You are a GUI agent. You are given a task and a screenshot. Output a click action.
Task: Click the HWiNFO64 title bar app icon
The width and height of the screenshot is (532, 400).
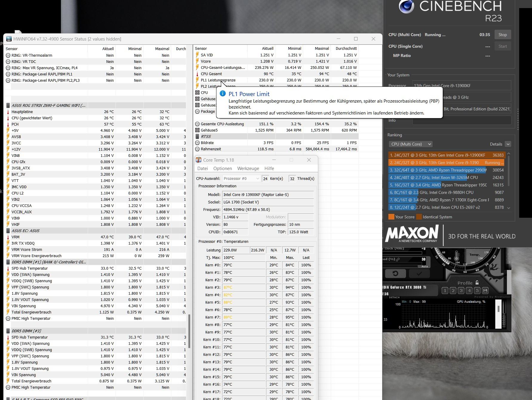(x=9, y=39)
